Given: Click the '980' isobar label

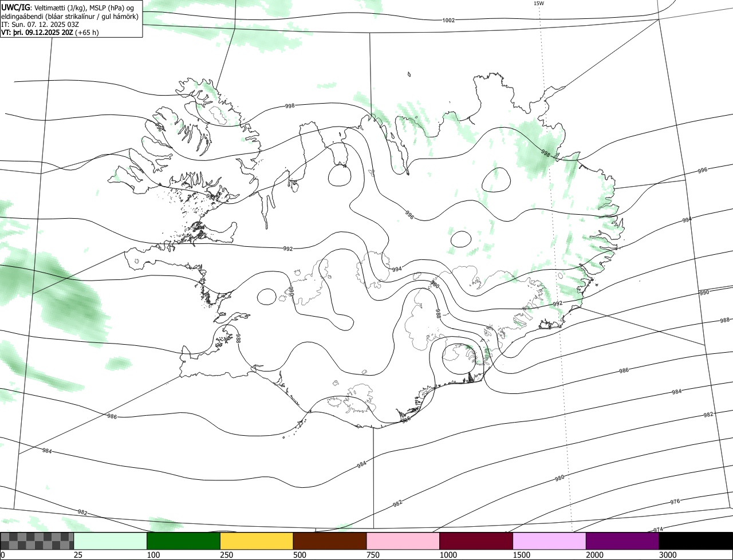Looking at the screenshot, I should click(x=559, y=478).
